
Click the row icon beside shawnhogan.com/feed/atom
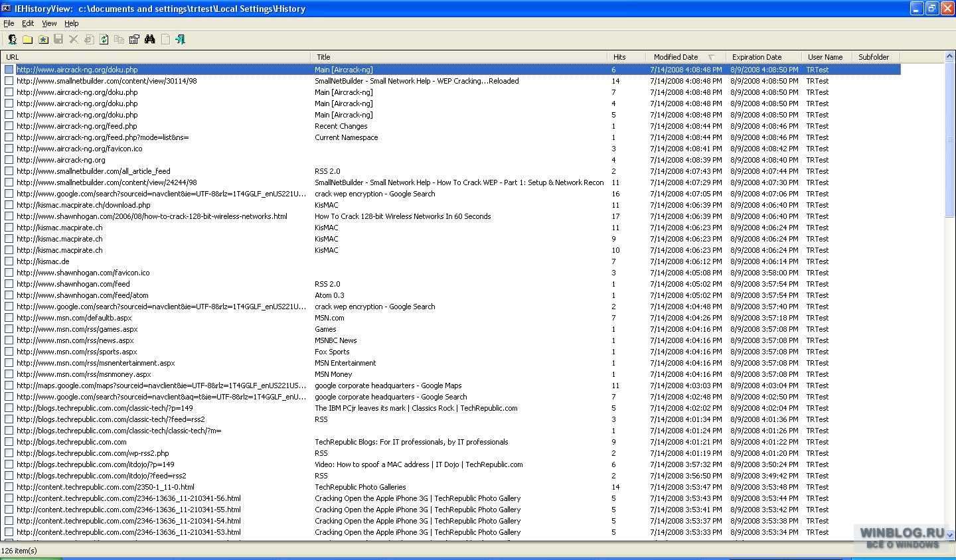click(x=9, y=295)
